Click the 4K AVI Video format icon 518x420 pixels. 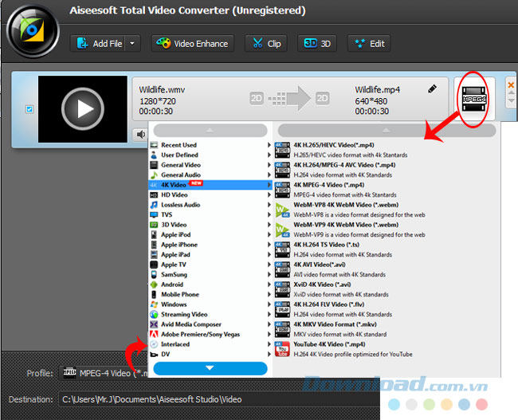[282, 269]
